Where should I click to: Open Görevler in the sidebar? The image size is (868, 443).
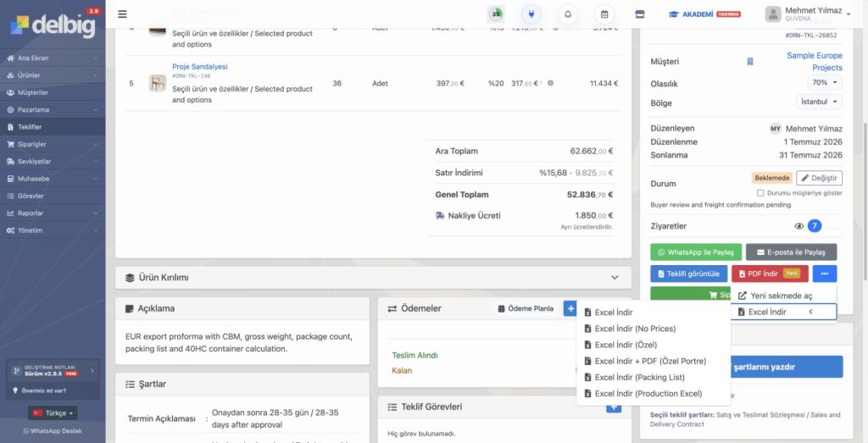click(x=53, y=196)
